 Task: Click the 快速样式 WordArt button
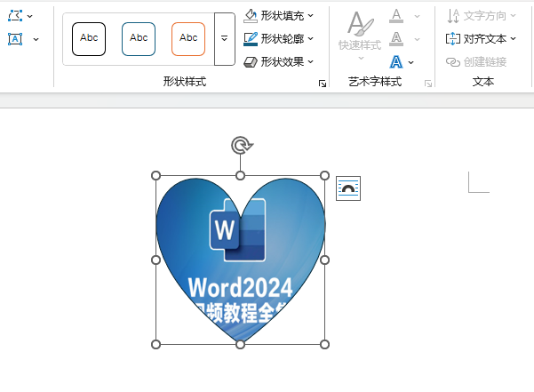pyautogui.click(x=360, y=36)
